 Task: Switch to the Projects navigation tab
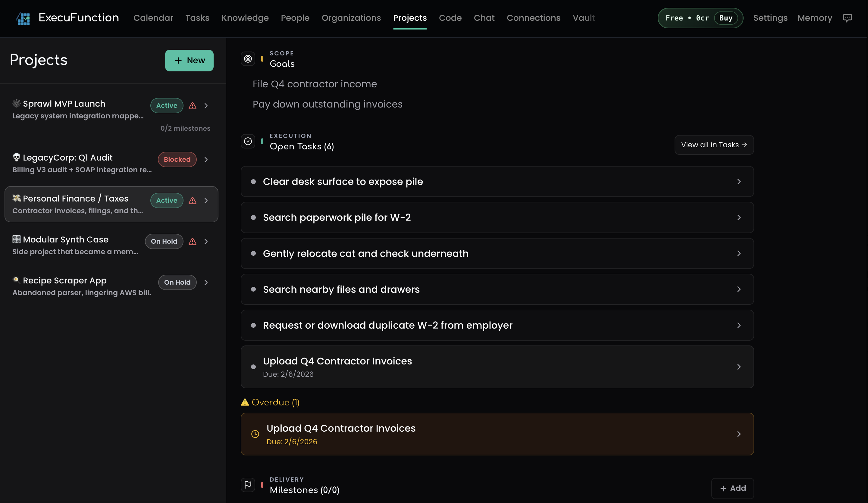(410, 18)
